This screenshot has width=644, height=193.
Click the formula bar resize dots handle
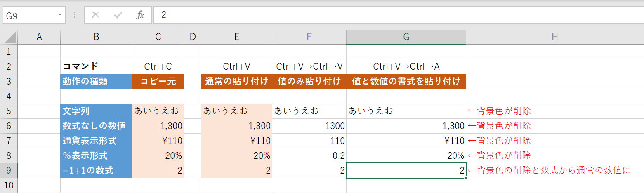pos(74,15)
